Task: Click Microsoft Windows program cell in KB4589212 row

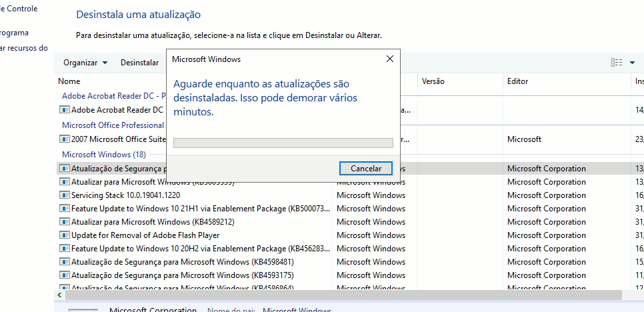Action: 371,222
